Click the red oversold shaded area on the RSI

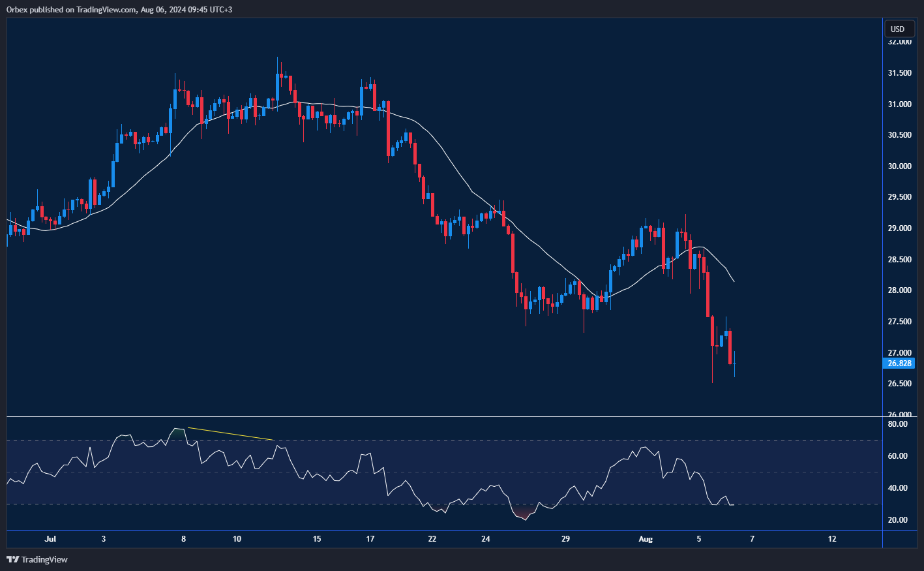click(523, 514)
